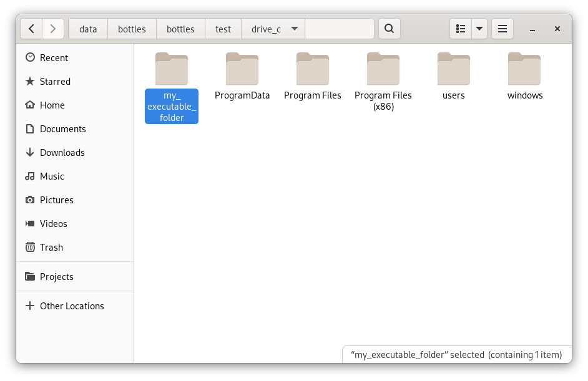Open Downloads in the sidebar

point(75,153)
